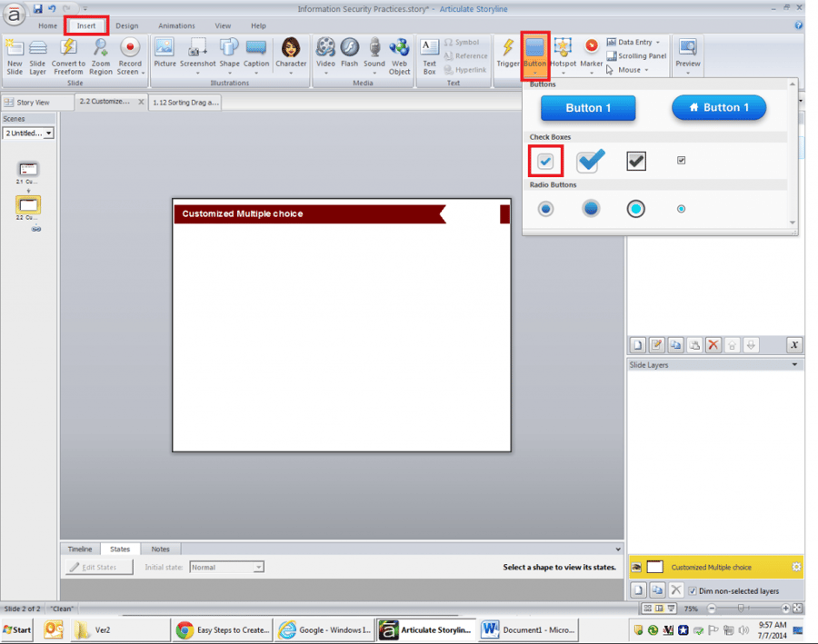Toggle Dim non-selected layers
818x644 pixels.
(693, 590)
